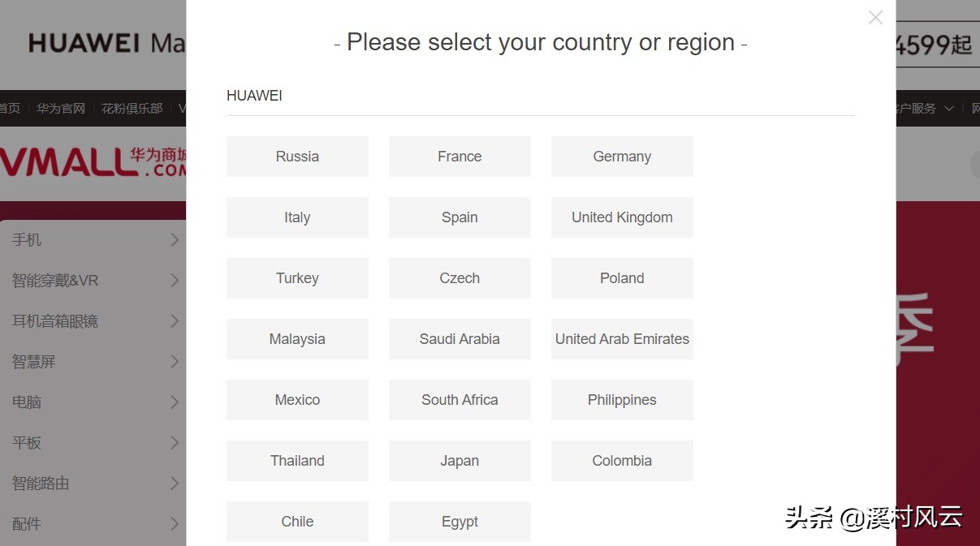Image resolution: width=980 pixels, height=546 pixels.
Task: Expand the 手机 category arrow
Action: point(175,239)
